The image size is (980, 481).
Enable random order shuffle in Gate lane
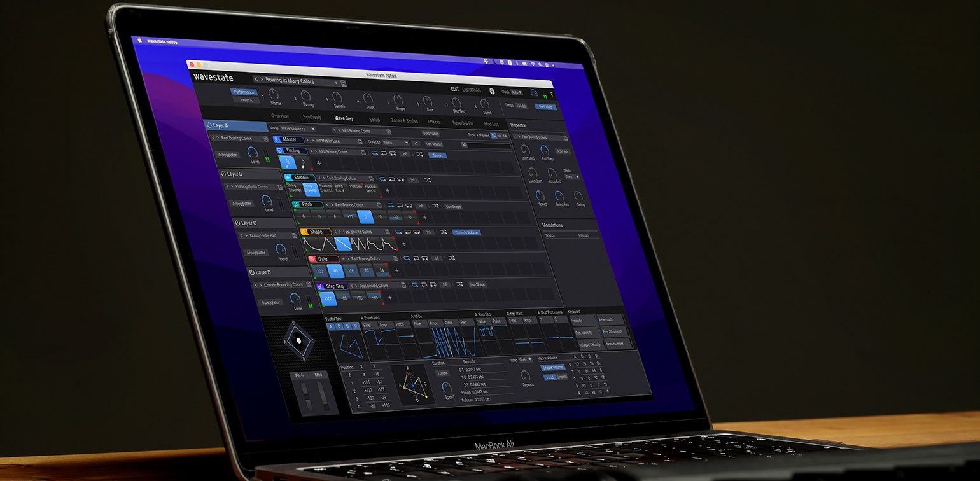451,258
